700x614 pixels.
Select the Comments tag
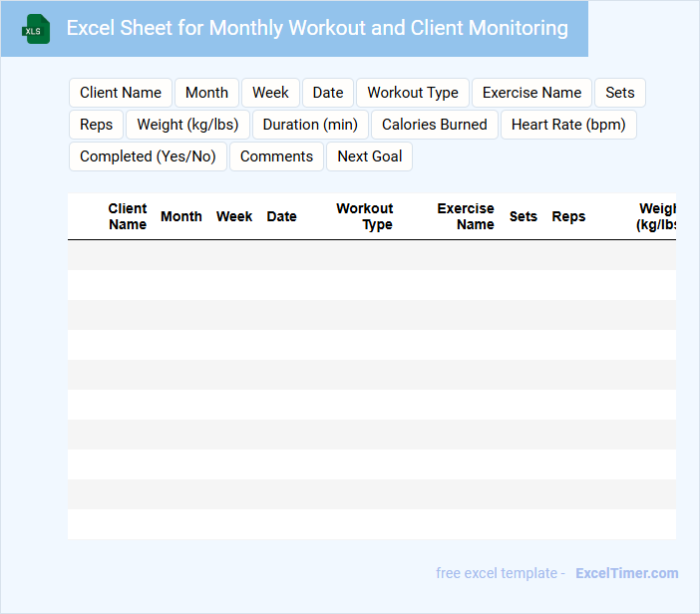(277, 156)
